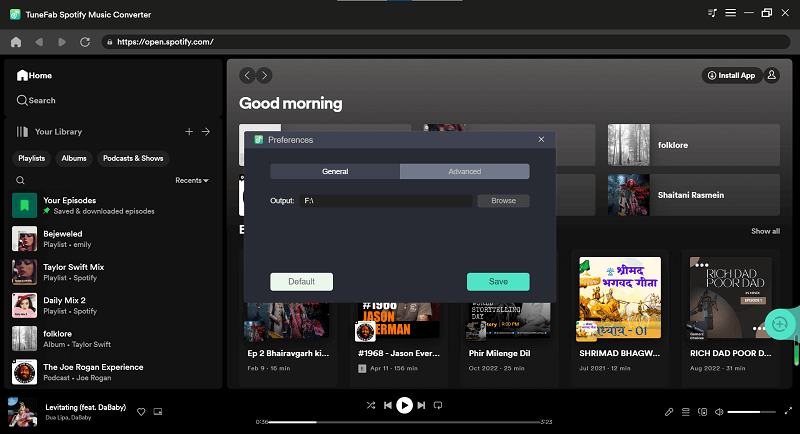Open the TuneFab hamburger menu
The image size is (800, 434).
point(731,13)
